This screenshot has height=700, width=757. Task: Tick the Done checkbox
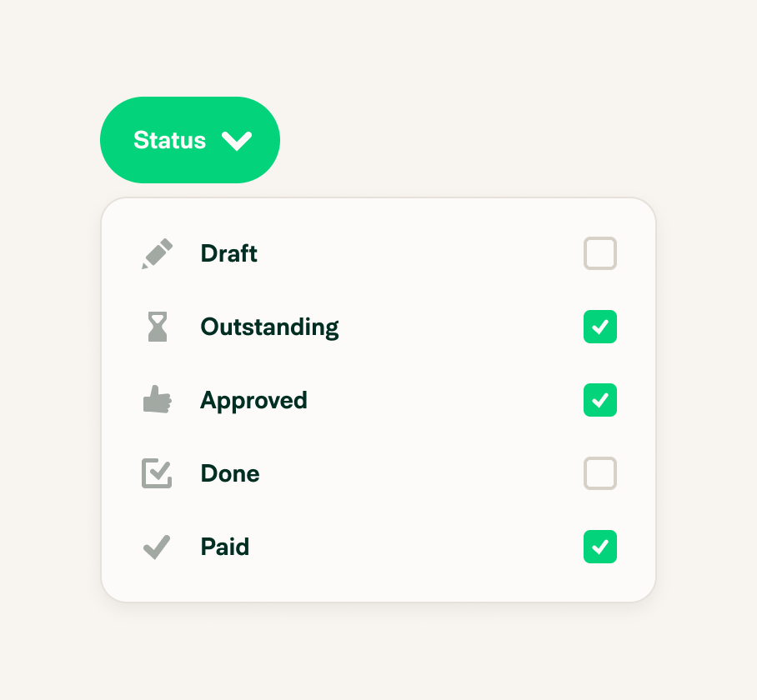click(x=600, y=473)
